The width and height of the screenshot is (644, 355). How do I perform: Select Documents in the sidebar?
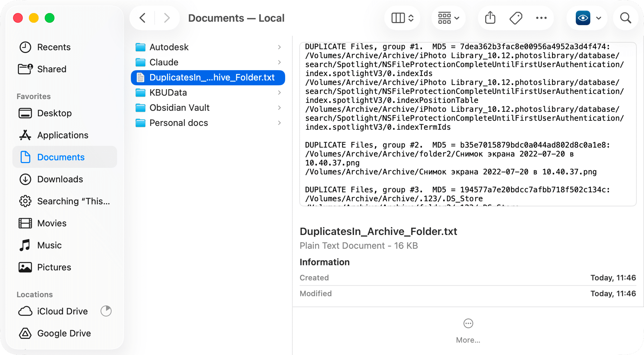pos(65,157)
